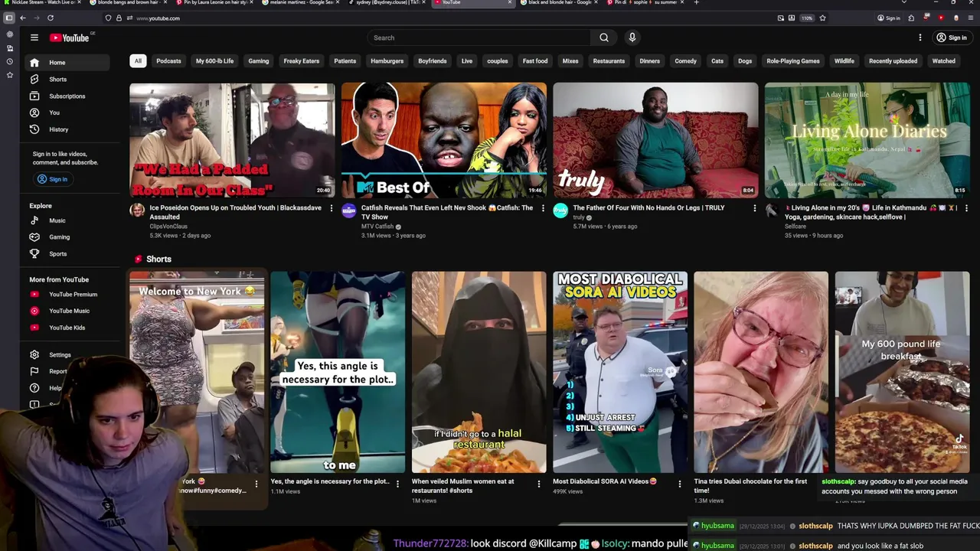The height and width of the screenshot is (551, 980).
Task: Open the MTV Catfish channel avatar
Action: (349, 210)
